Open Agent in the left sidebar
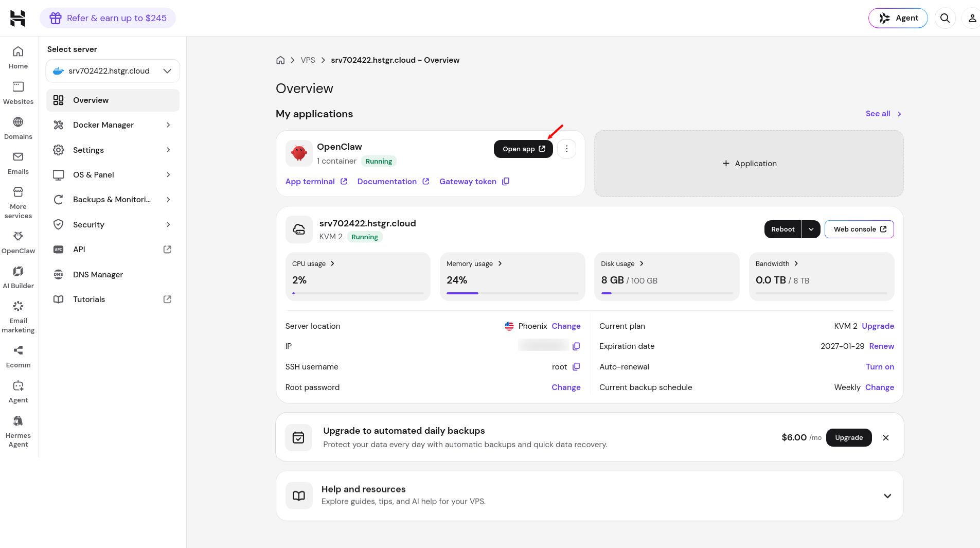This screenshot has width=980, height=548. [18, 391]
